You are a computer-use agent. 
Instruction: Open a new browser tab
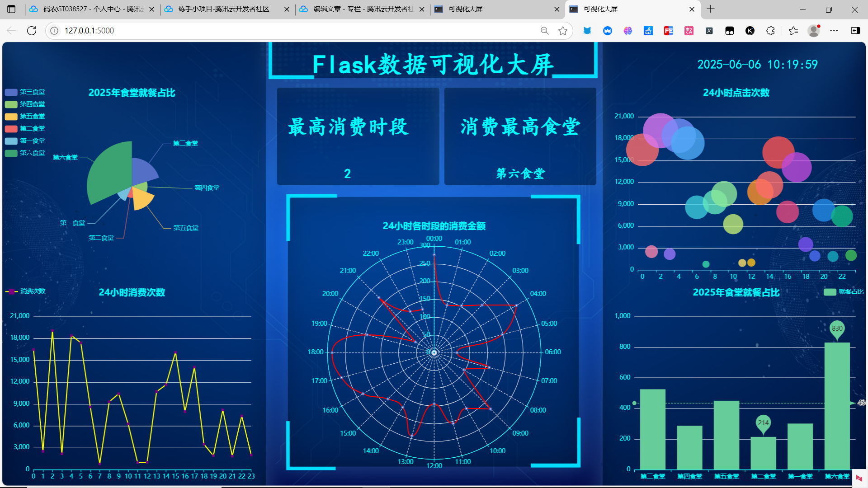711,9
